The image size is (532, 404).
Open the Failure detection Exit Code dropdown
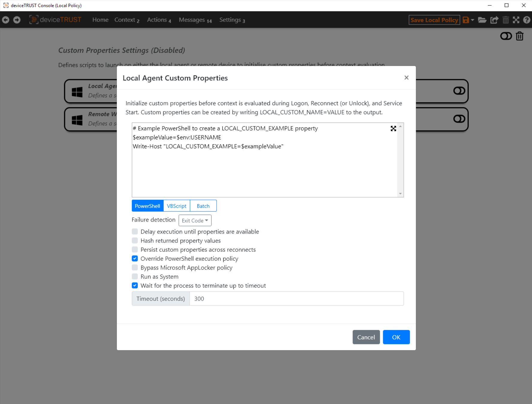click(195, 220)
